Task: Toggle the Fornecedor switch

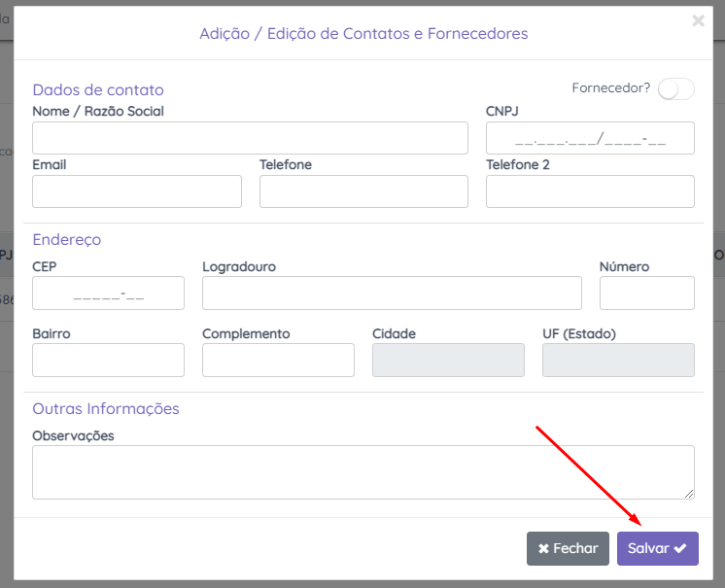Action: coord(675,89)
